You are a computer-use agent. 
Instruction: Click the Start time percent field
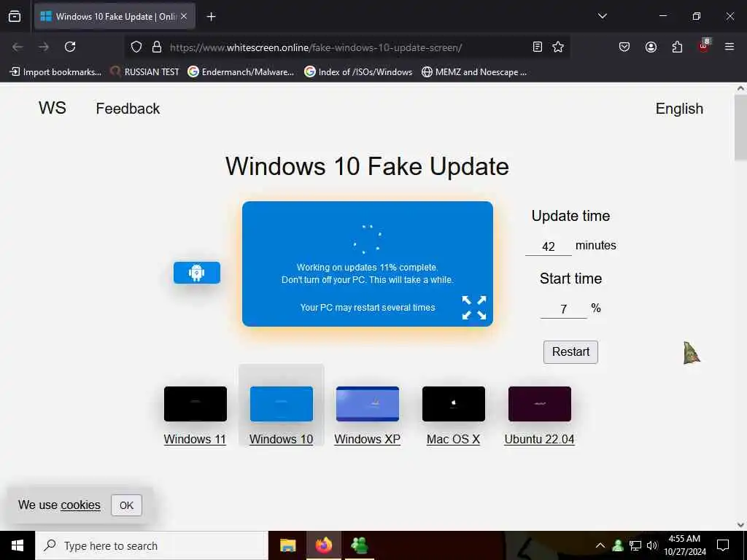(x=564, y=309)
